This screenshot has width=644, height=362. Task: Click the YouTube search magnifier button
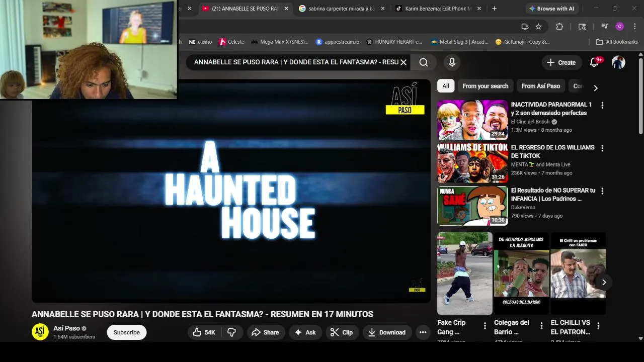tap(424, 62)
